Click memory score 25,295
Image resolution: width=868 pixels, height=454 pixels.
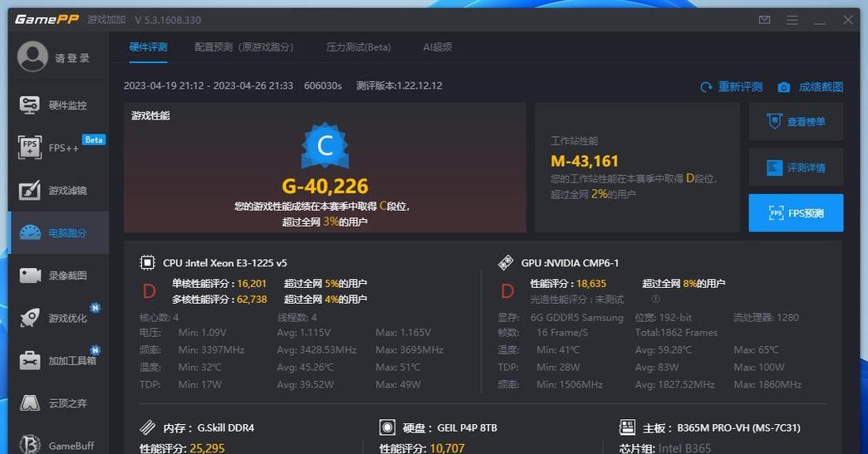tap(207, 448)
